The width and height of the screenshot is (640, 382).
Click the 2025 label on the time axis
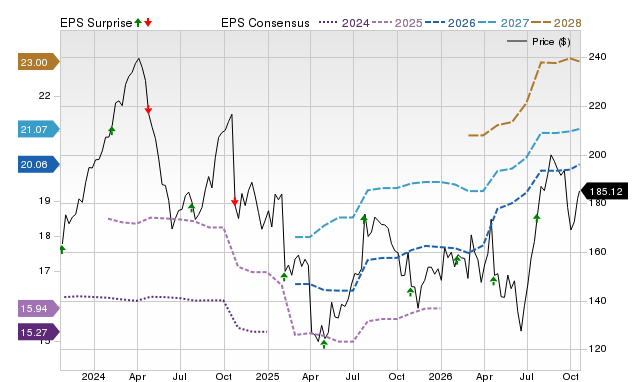point(267,376)
